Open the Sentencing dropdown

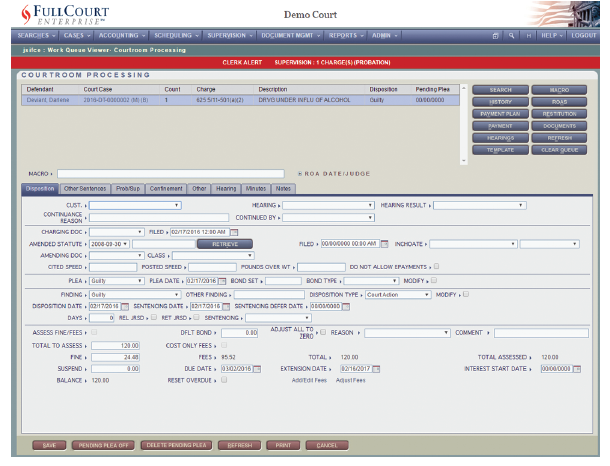[x=279, y=318]
